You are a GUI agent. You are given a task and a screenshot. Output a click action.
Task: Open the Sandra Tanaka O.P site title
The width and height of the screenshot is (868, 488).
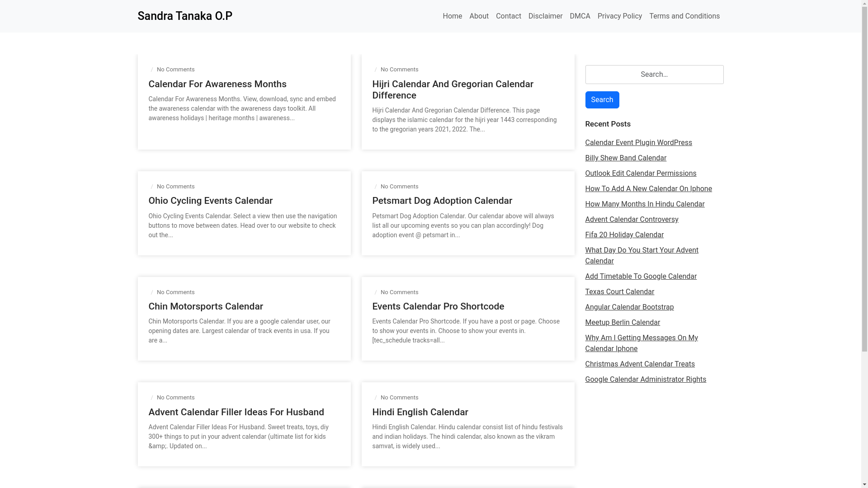tap(184, 16)
